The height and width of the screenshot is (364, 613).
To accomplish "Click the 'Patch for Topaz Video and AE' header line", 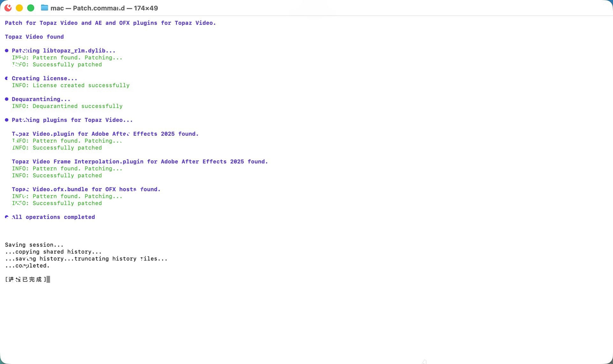I will pyautogui.click(x=110, y=23).
